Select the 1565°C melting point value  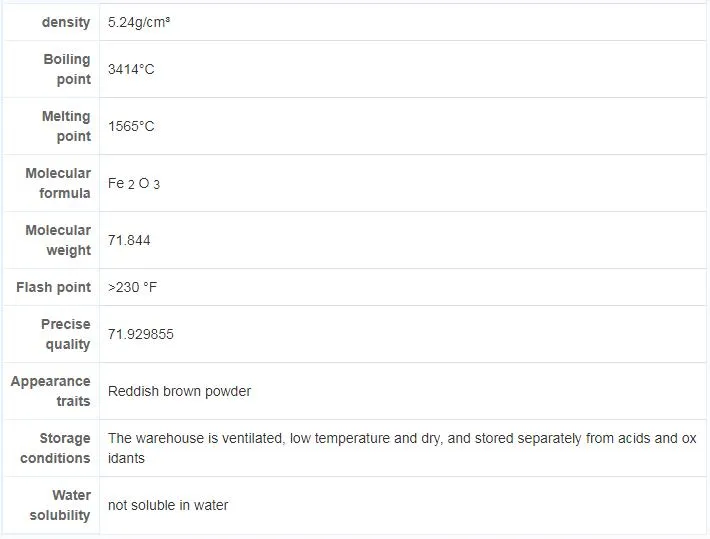(x=131, y=127)
